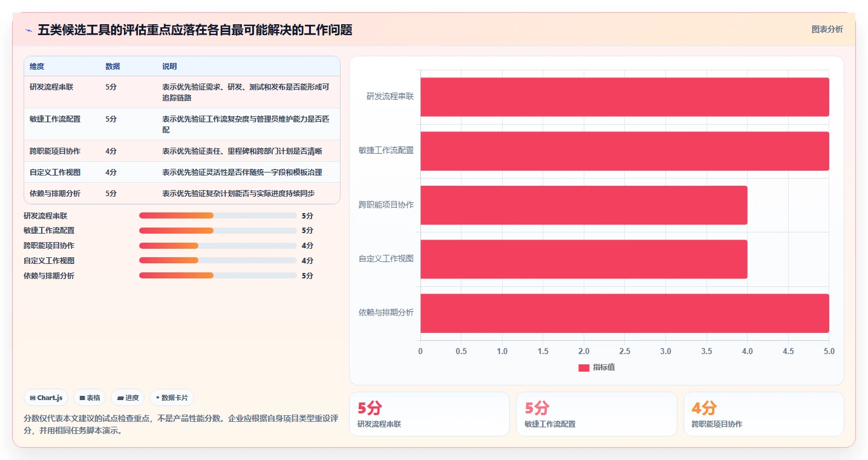Click the 依赖与排期分析 label in the progress list
The image size is (868, 460).
(49, 275)
